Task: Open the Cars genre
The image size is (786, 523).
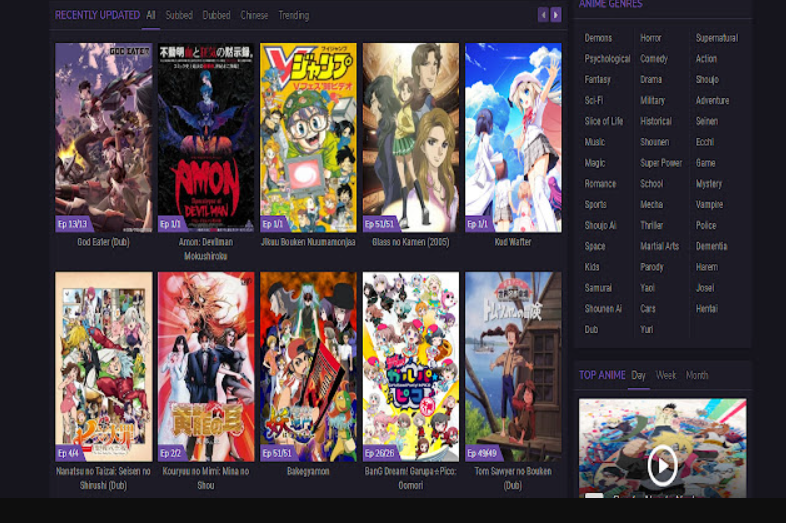Action: pyautogui.click(x=648, y=309)
